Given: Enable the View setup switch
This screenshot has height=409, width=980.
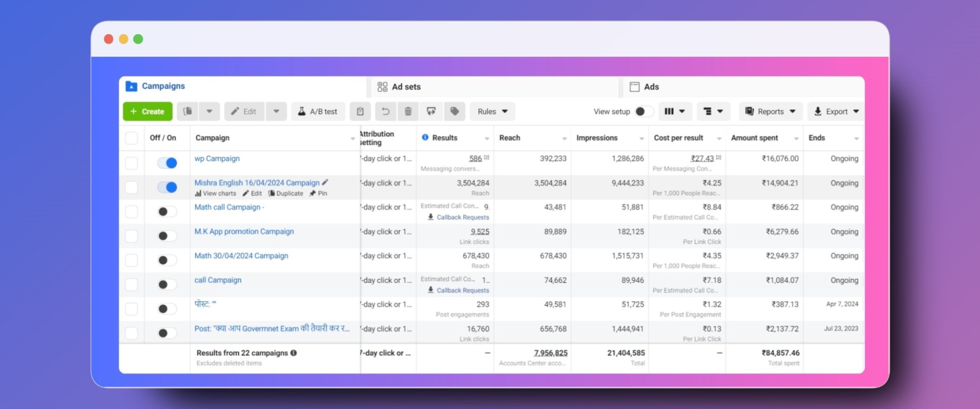Looking at the screenshot, I should tap(644, 112).
